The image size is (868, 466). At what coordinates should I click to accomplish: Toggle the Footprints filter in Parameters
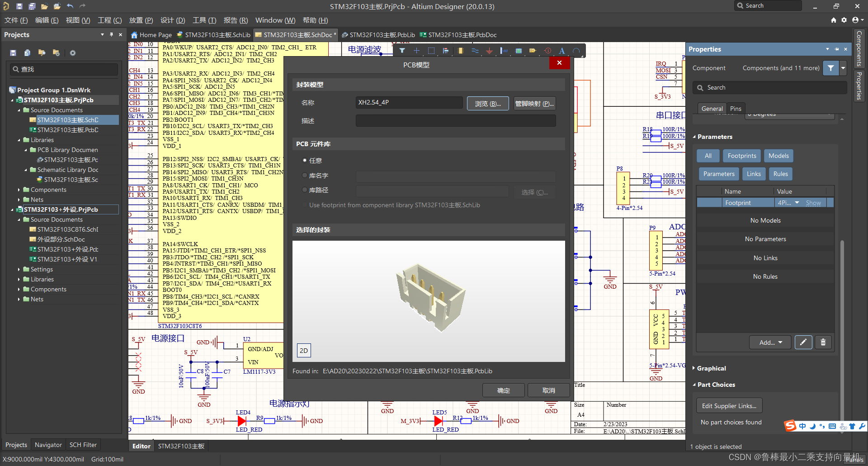pyautogui.click(x=742, y=156)
